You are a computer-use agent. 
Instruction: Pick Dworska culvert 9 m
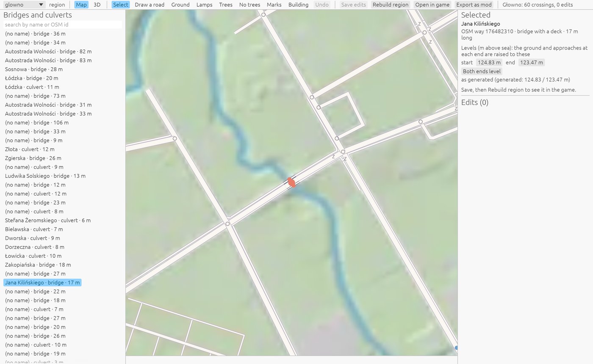coord(33,238)
